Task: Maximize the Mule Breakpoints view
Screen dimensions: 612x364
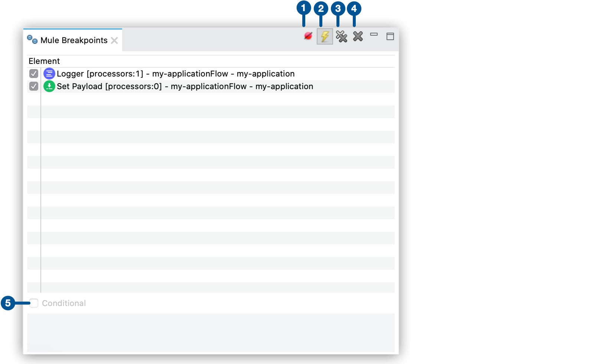Action: coord(390,36)
